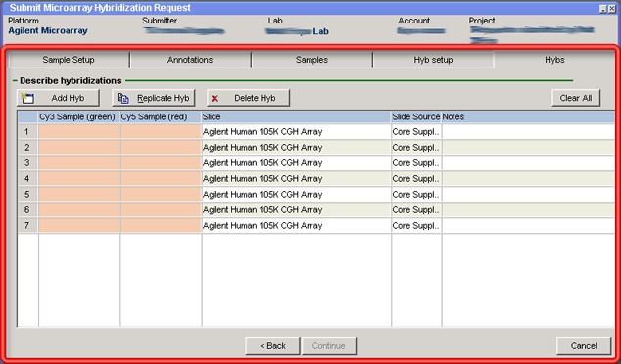Click the Replicate Hyb button

coord(154,98)
